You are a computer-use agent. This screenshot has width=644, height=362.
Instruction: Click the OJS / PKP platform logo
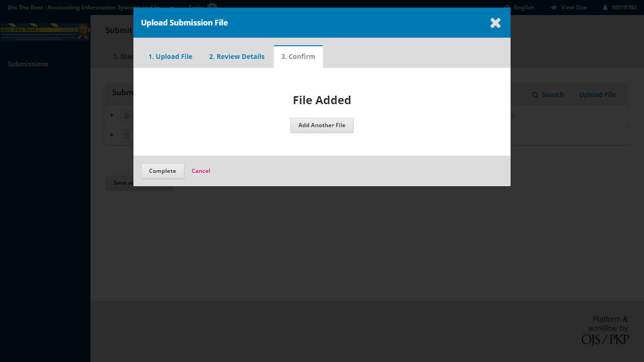(x=605, y=330)
